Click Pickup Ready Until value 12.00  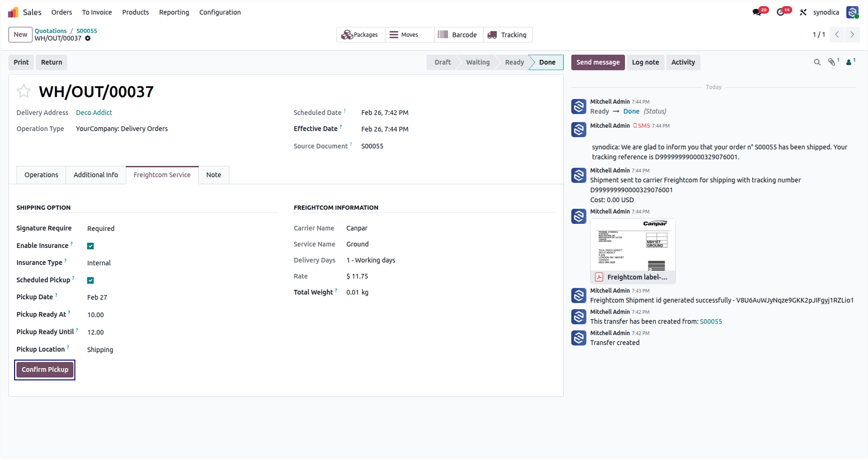pyautogui.click(x=96, y=332)
